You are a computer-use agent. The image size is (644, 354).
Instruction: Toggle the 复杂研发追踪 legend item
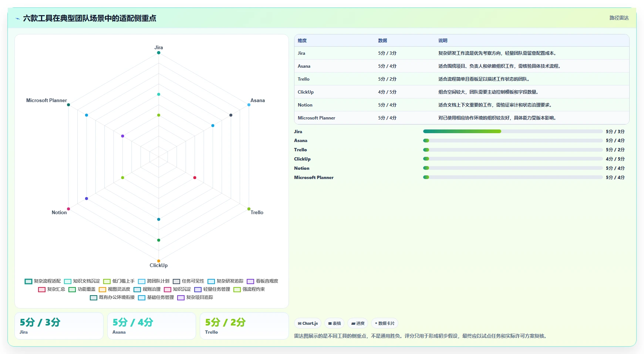click(225, 281)
